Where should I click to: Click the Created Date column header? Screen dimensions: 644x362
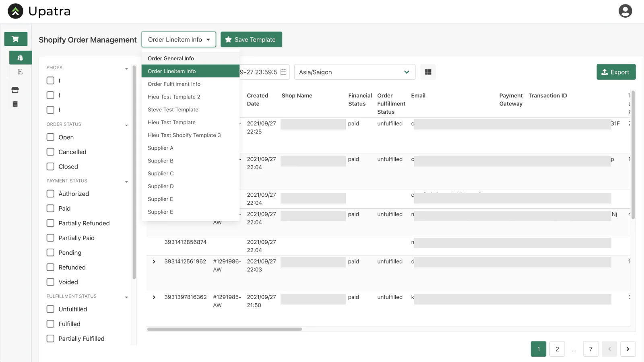[x=258, y=100]
